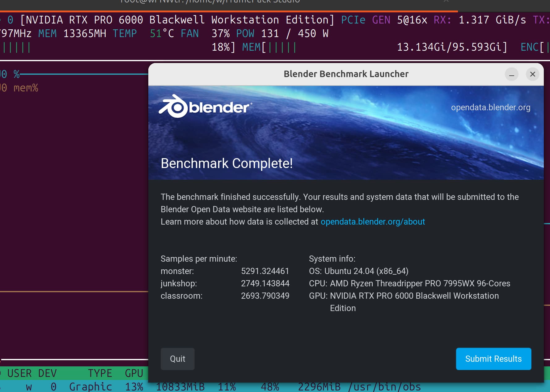
Task: Click the opendata.blender.org banner text
Action: (491, 107)
